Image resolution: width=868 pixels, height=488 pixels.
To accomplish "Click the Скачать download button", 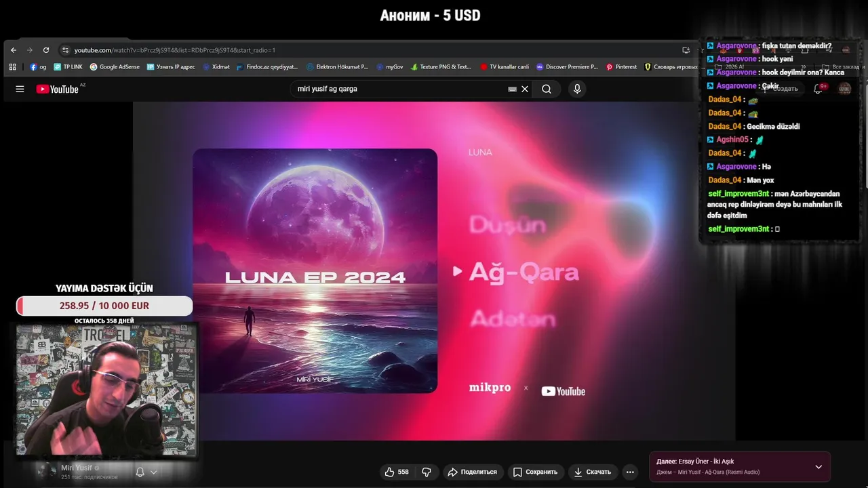I will point(593,472).
